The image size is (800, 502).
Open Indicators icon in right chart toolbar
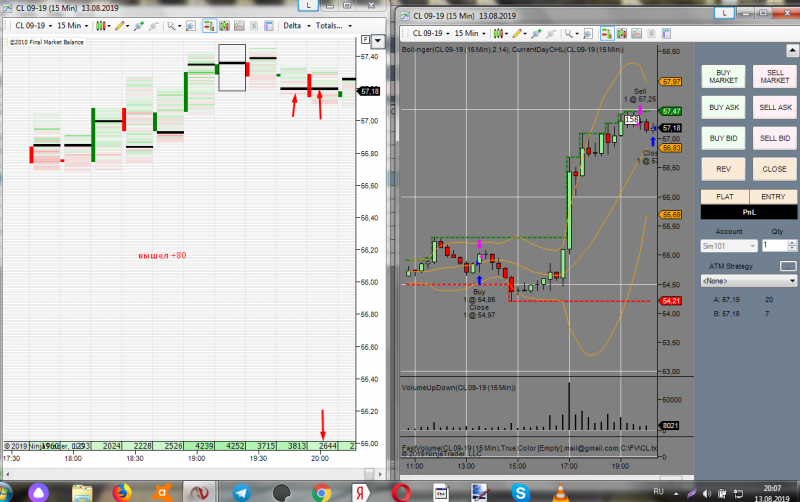pyautogui.click(x=636, y=34)
